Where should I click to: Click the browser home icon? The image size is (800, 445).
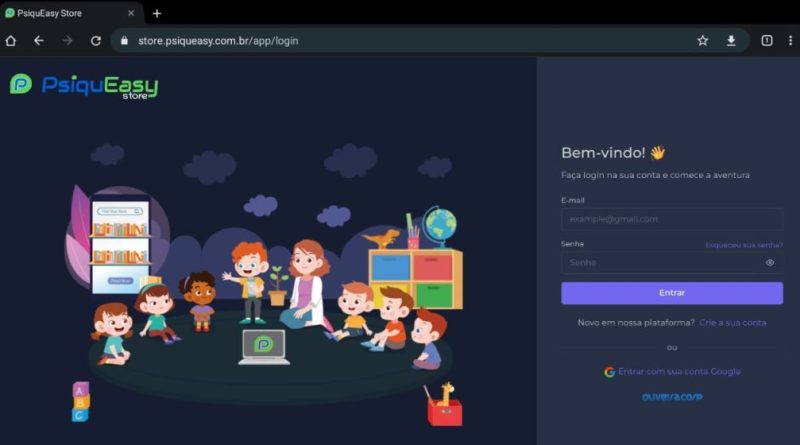tap(10, 41)
